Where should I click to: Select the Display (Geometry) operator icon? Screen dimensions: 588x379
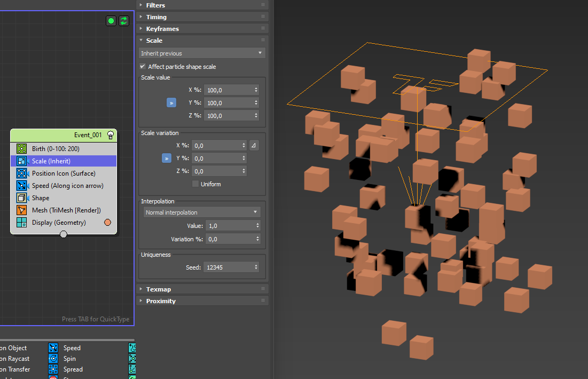point(21,223)
